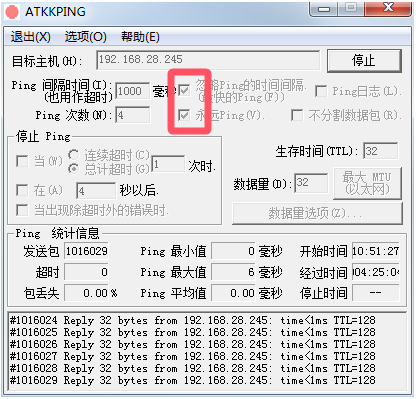
Task: Click the 数据量选项(Z)... button
Action: tap(317, 213)
